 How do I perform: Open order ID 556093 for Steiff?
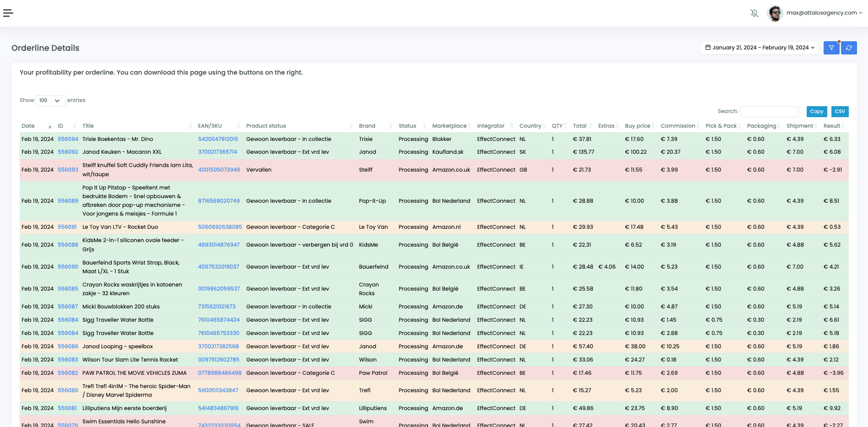coord(68,170)
